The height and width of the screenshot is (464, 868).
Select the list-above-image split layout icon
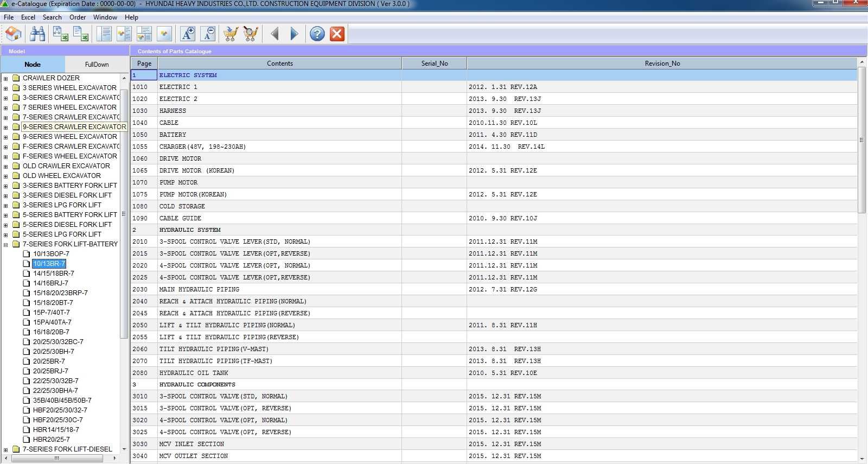coord(144,34)
